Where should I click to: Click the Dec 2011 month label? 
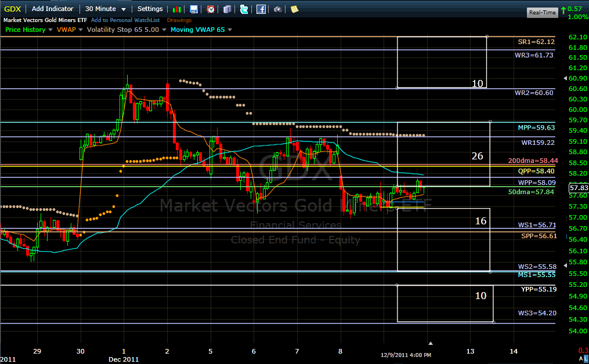point(124,359)
